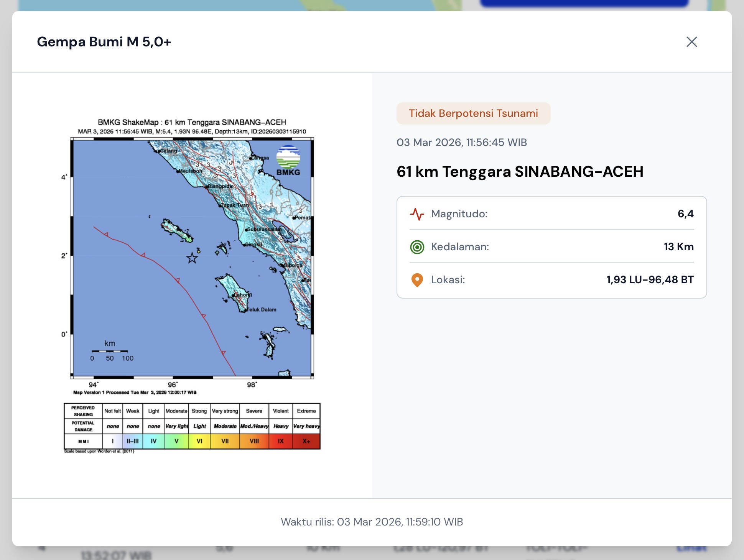
Task: Click the depth value 13 Km
Action: (x=679, y=247)
